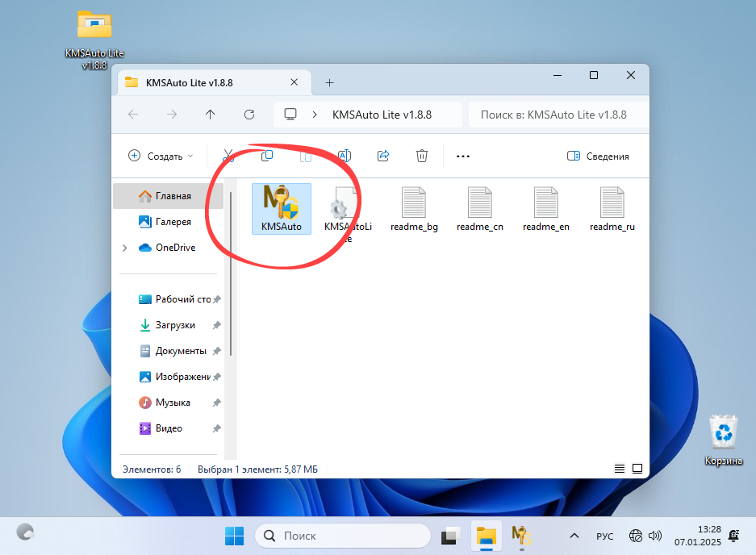Select the KMSAutoLite settings file

(x=348, y=211)
